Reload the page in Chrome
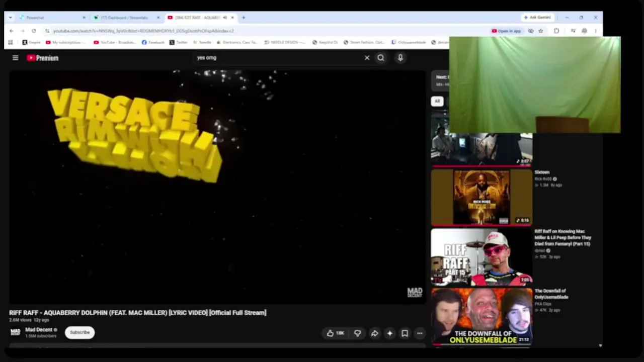 [x=34, y=31]
